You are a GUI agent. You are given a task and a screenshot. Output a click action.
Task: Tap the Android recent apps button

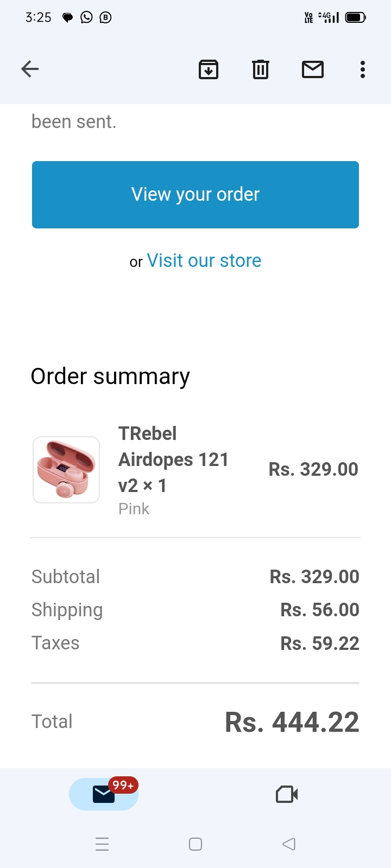point(102,844)
